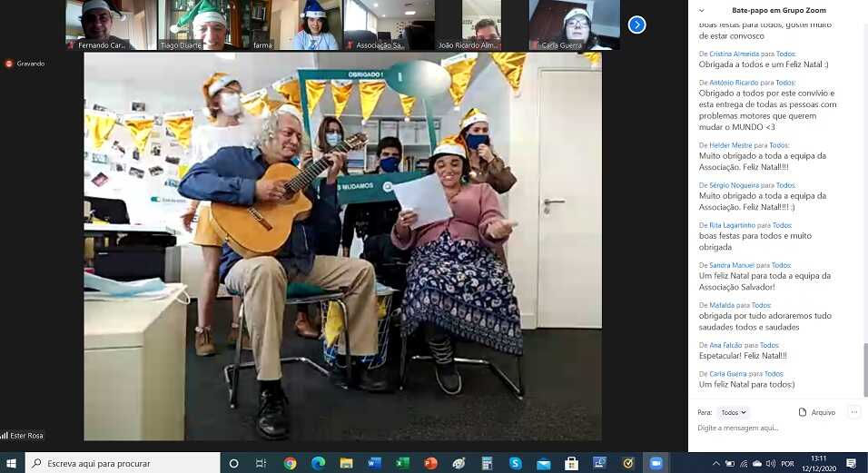868x473 pixels.
Task: Switch to Zoom via taskbar icon
Action: point(656,463)
